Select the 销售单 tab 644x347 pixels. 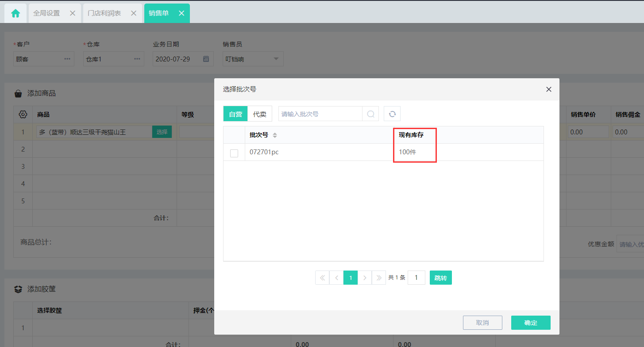point(159,13)
